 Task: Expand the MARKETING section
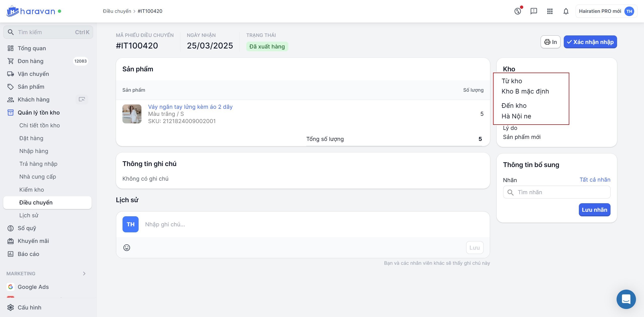point(84,274)
